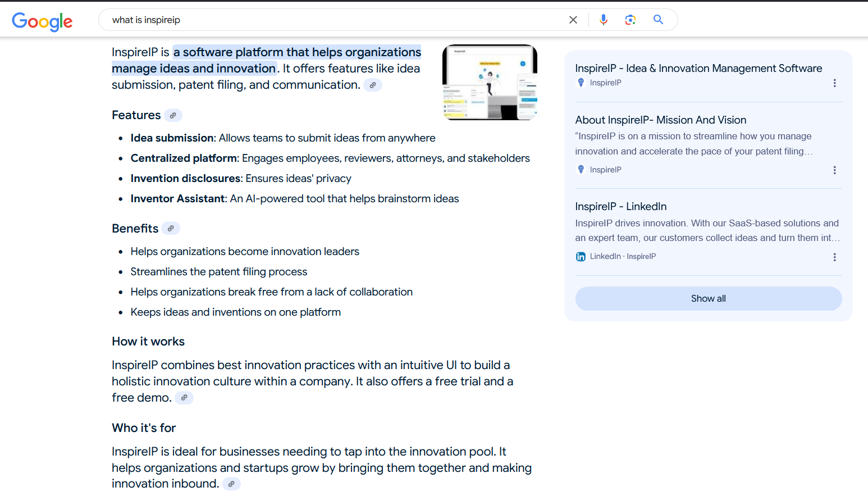This screenshot has width=868, height=496.
Task: Open InspireIP - Idea & Innovation Management Software link
Action: click(x=698, y=69)
